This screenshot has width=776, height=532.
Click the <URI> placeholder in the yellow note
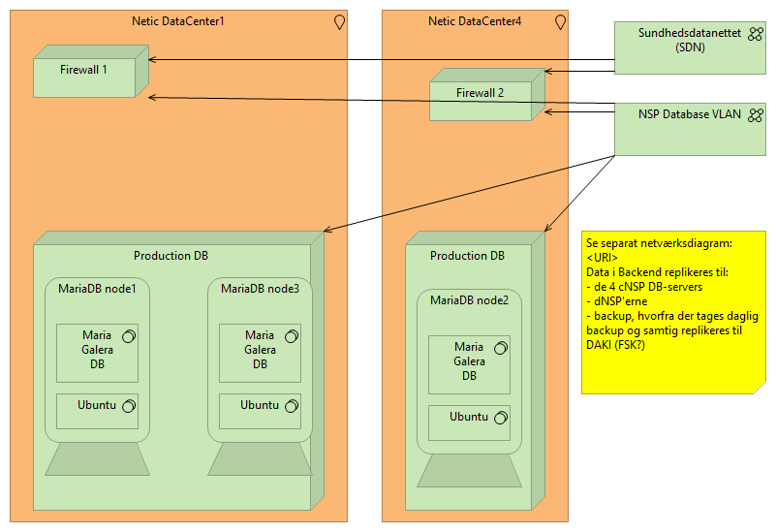tap(603, 258)
